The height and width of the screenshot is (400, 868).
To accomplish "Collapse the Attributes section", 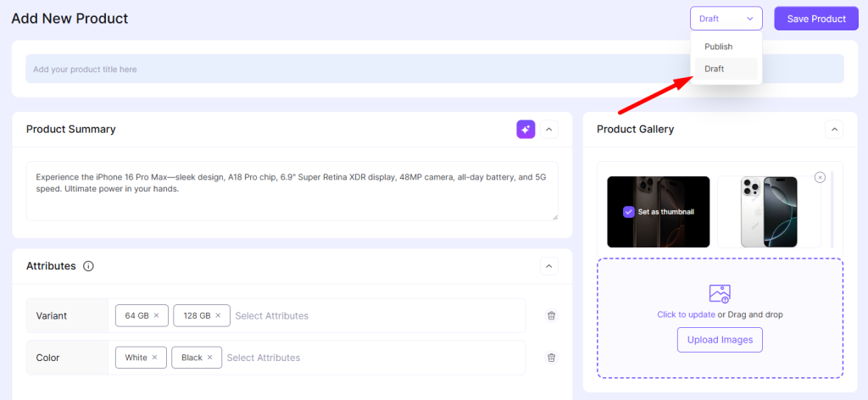I will click(x=549, y=266).
